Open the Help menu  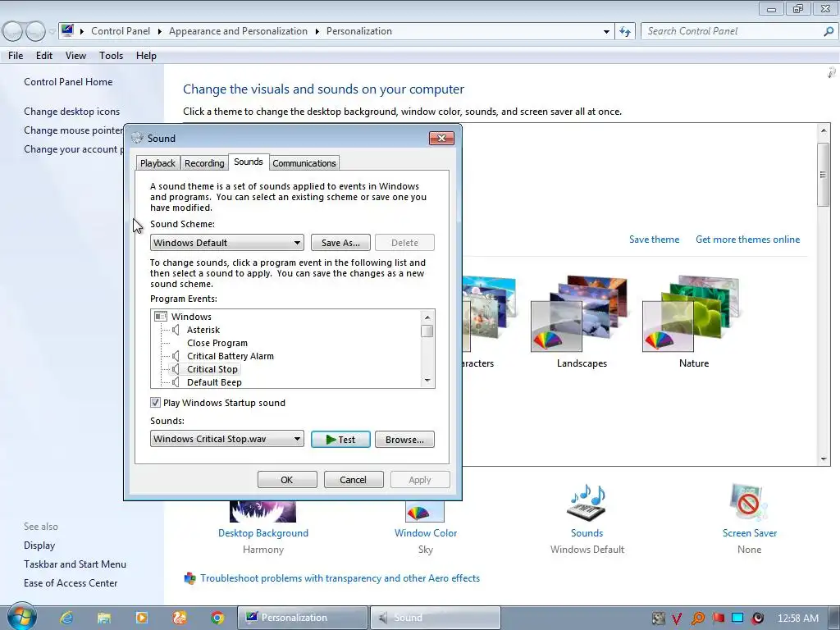146,56
